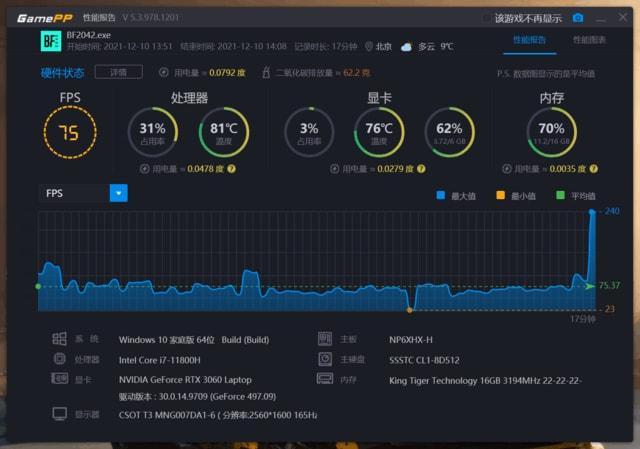Click the SSSTC CL1-8D512 disk text
Image resolution: width=640 pixels, height=449 pixels.
pos(424,360)
